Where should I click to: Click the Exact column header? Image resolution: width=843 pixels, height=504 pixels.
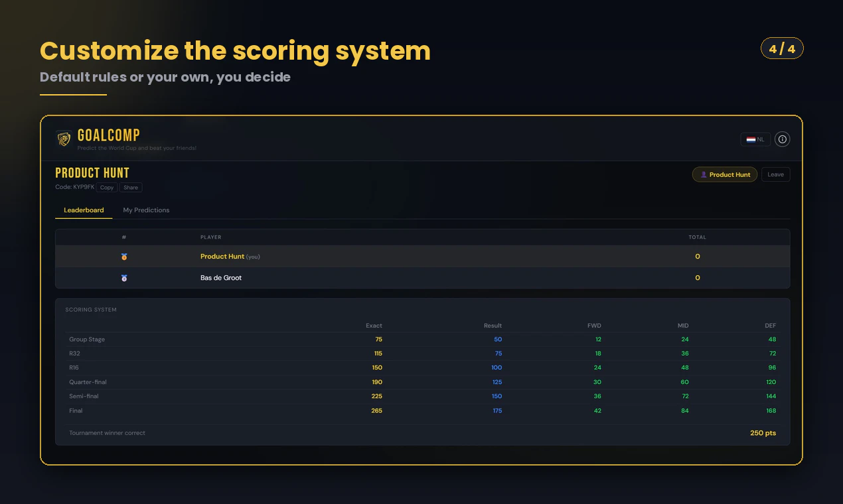[x=374, y=326]
